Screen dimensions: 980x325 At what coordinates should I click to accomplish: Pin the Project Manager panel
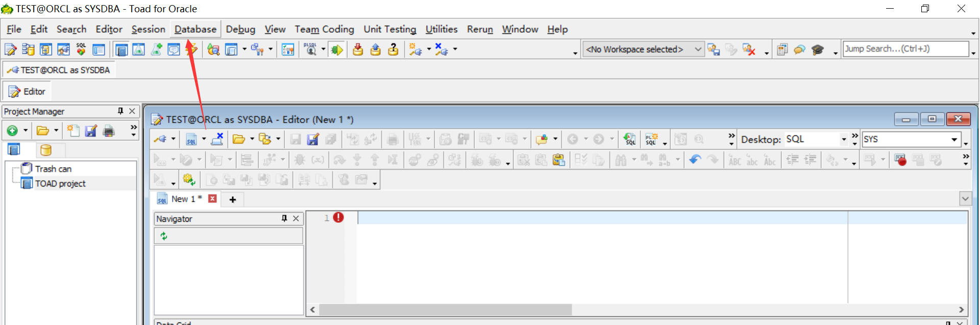pos(120,111)
